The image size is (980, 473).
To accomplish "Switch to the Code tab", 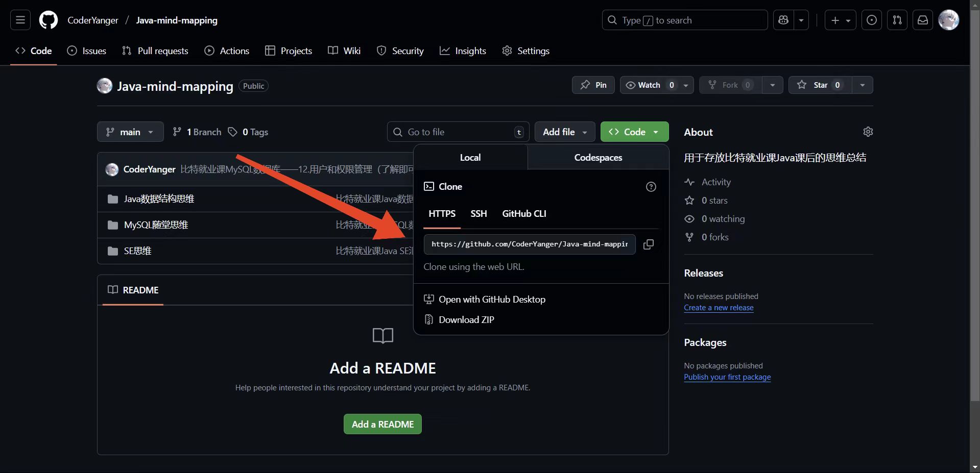I will pyautogui.click(x=34, y=51).
